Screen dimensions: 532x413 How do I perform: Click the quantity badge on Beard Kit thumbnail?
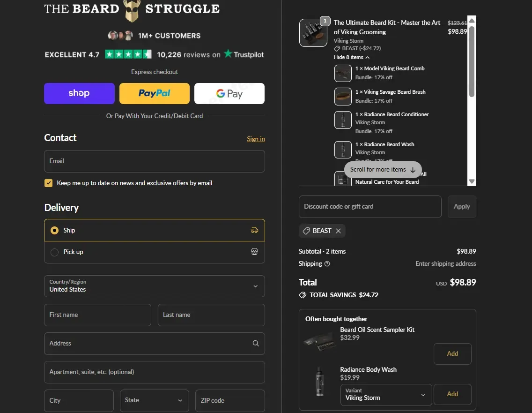pyautogui.click(x=325, y=21)
